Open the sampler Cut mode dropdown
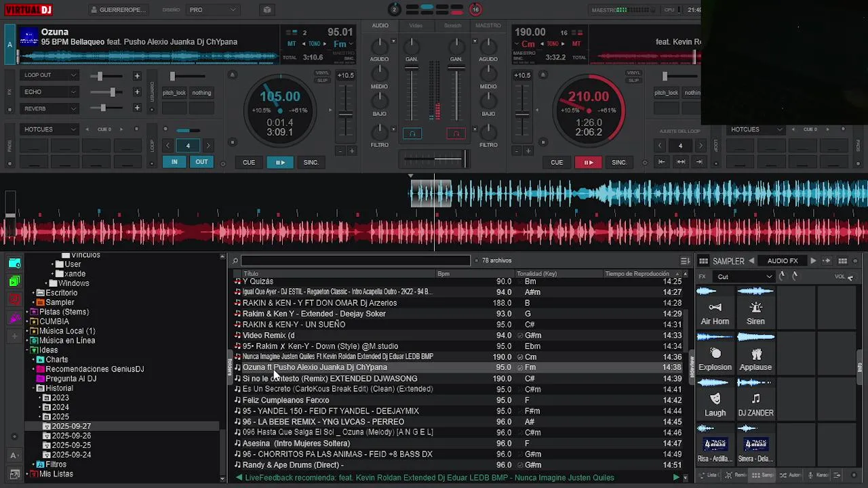Screen dimensions: 868x488 [x=745, y=277]
